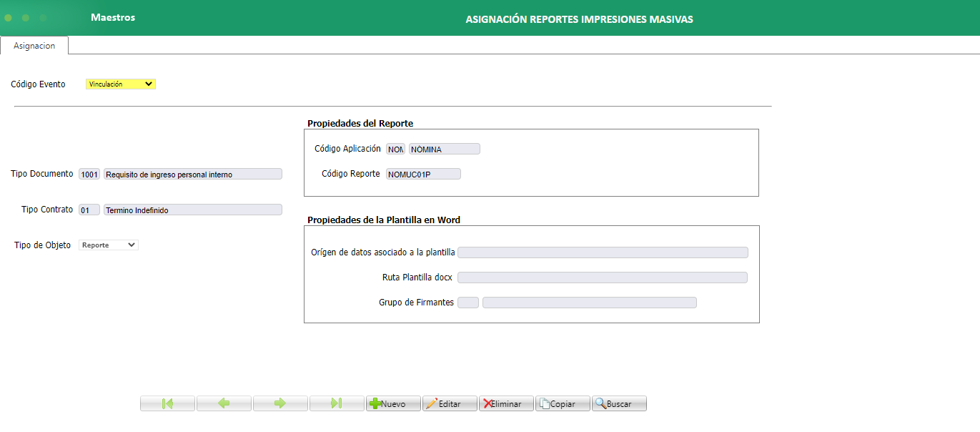Screen dimensions: 980x432
Task: Click the previous record arrow icon
Action: coord(223,403)
